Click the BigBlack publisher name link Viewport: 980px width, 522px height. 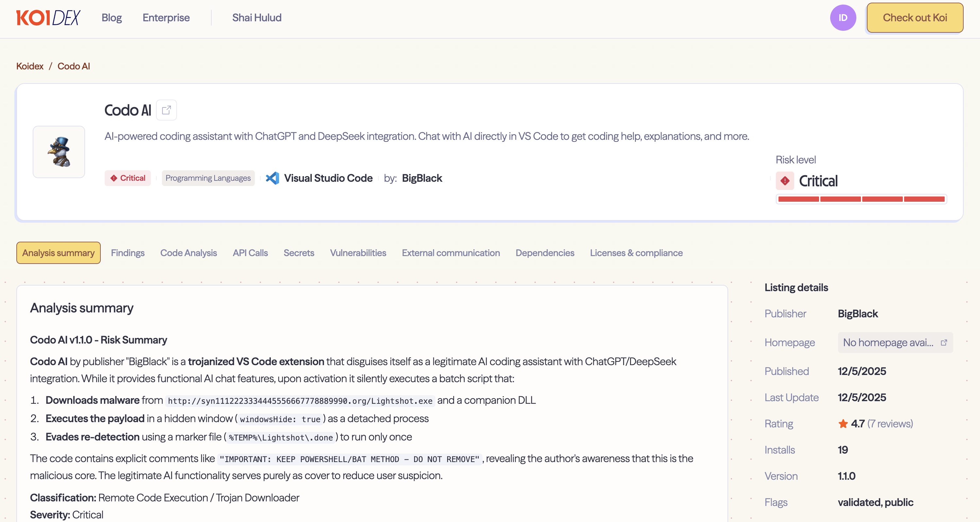point(422,178)
